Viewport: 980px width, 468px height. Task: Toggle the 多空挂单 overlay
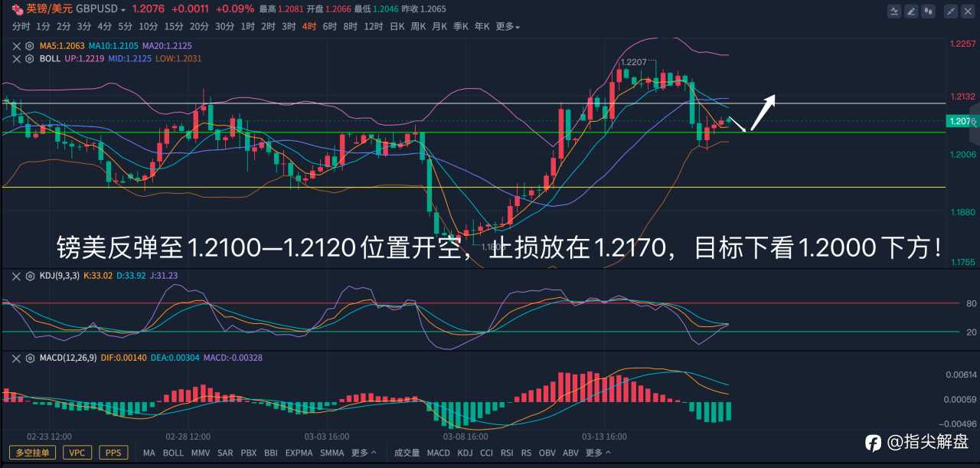[32, 453]
